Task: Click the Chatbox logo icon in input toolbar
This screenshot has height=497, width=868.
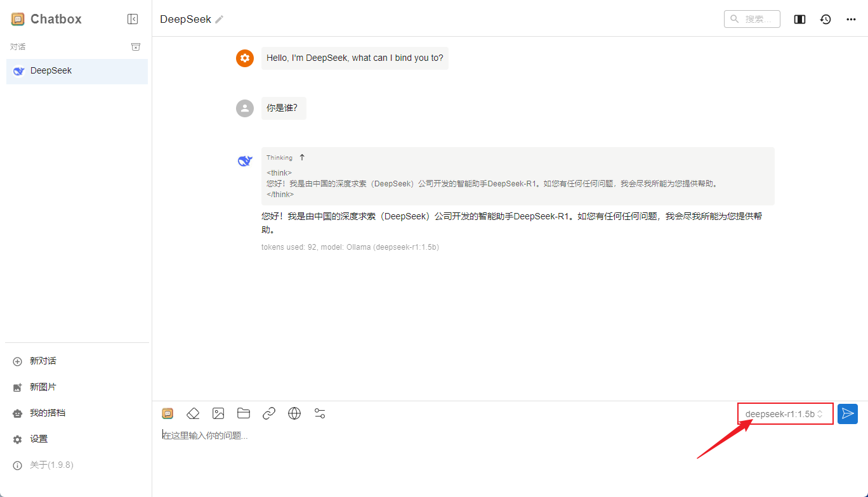Action: (x=168, y=413)
